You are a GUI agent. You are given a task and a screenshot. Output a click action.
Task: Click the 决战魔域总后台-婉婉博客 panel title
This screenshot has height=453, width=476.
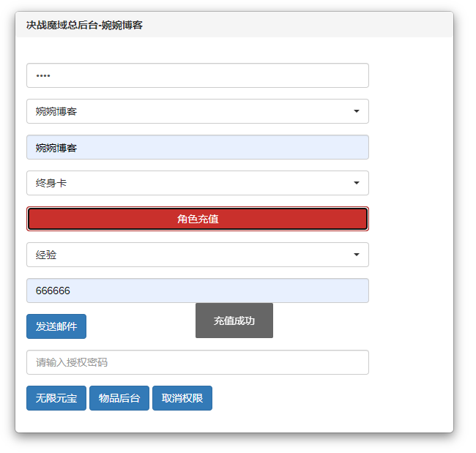[x=84, y=25]
